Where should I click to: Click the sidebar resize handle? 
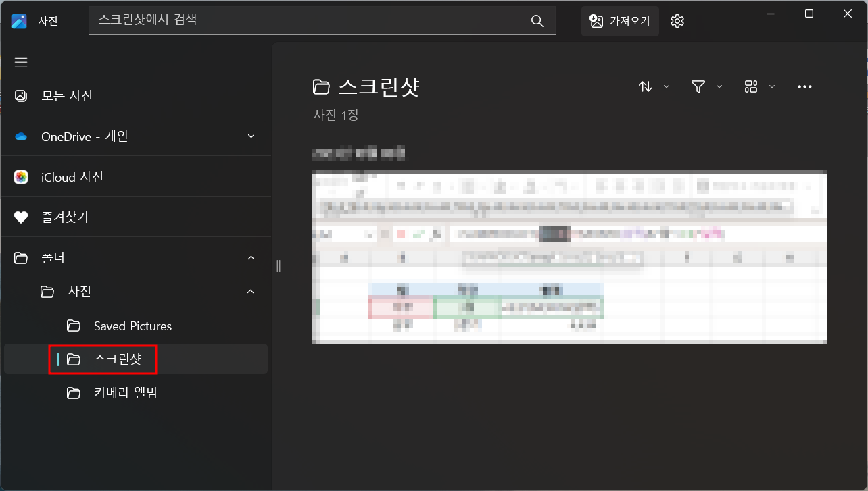tap(278, 266)
